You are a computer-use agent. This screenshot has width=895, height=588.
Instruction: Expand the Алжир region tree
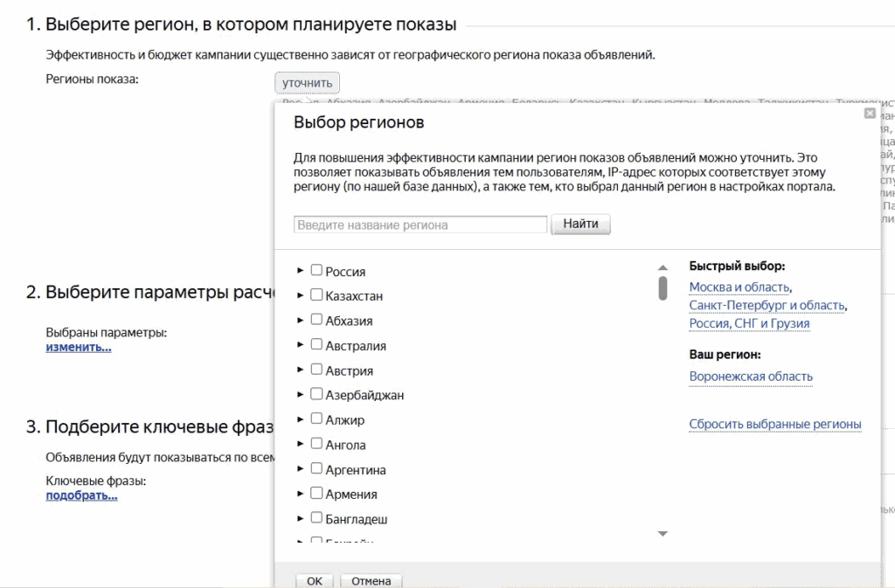[x=301, y=419]
